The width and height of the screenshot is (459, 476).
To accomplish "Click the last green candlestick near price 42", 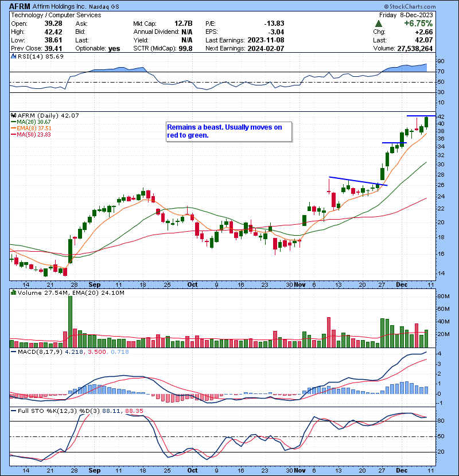I will (426, 122).
